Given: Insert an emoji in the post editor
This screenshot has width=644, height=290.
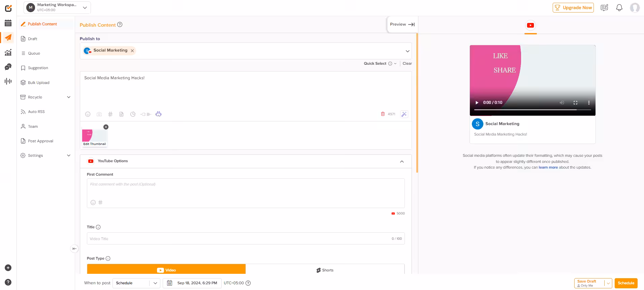Looking at the screenshot, I should pos(88,114).
